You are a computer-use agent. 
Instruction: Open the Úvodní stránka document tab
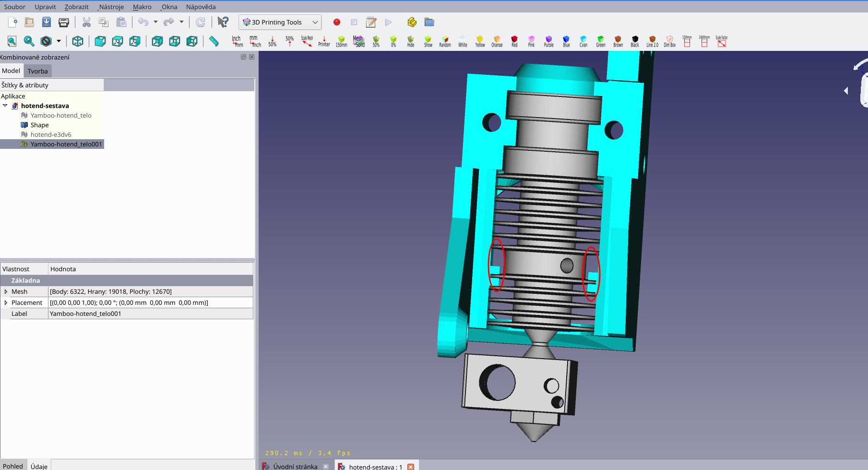(295, 466)
